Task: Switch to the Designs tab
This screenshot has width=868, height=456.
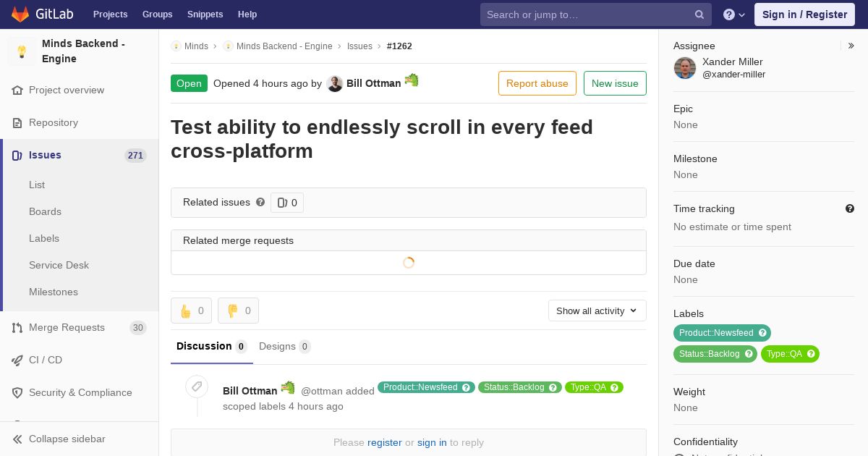Action: click(284, 346)
